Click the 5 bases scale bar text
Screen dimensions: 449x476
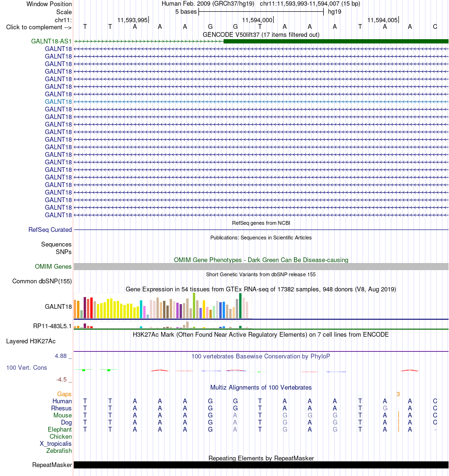186,12
